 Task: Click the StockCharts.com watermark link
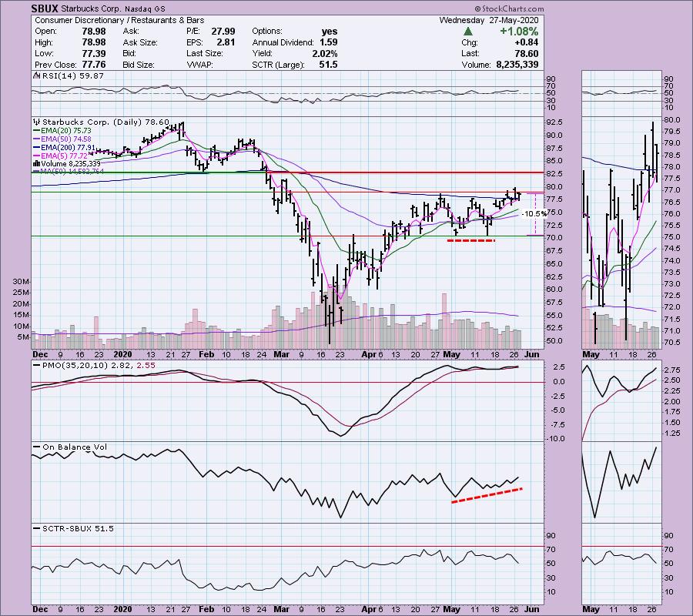coord(510,8)
